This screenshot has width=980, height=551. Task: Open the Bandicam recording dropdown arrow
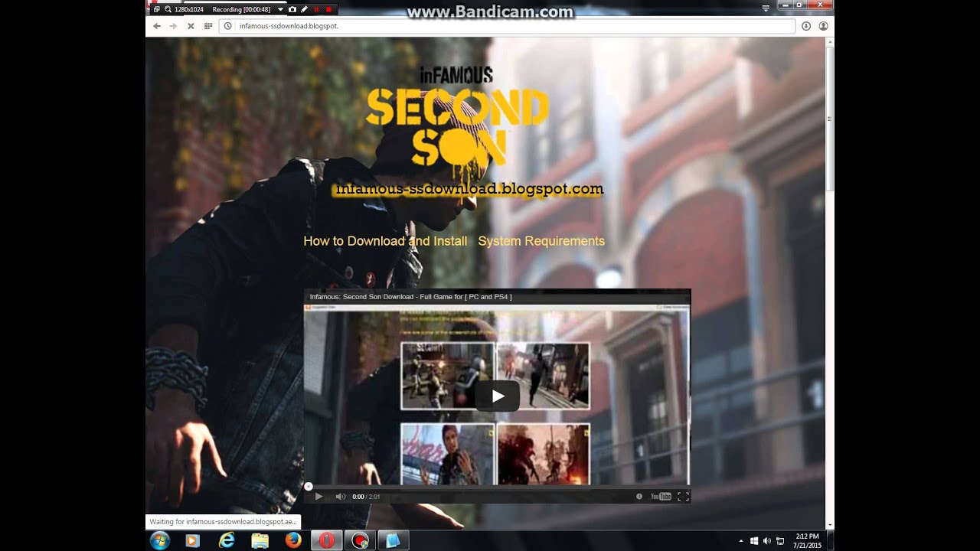coord(280,9)
